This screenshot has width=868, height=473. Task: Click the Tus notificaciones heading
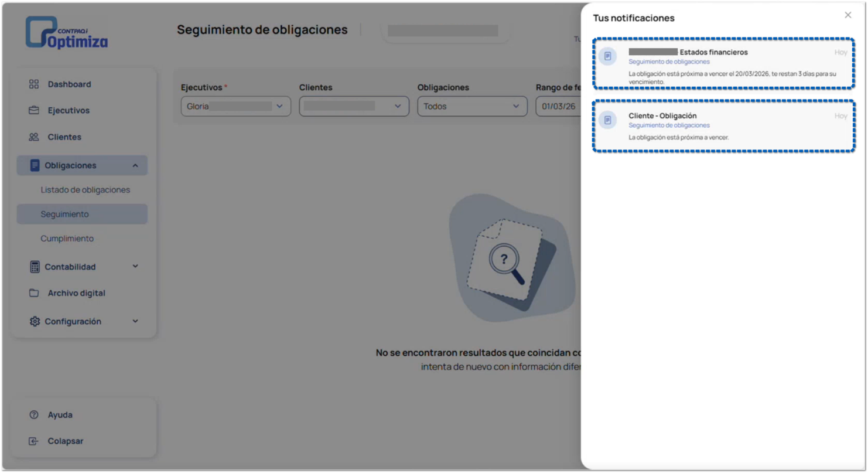[634, 18]
